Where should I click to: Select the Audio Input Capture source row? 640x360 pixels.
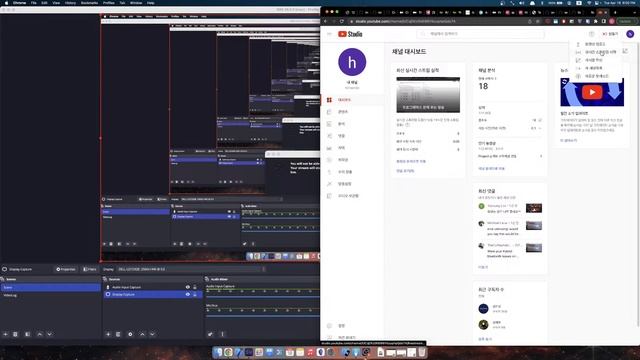point(152,287)
